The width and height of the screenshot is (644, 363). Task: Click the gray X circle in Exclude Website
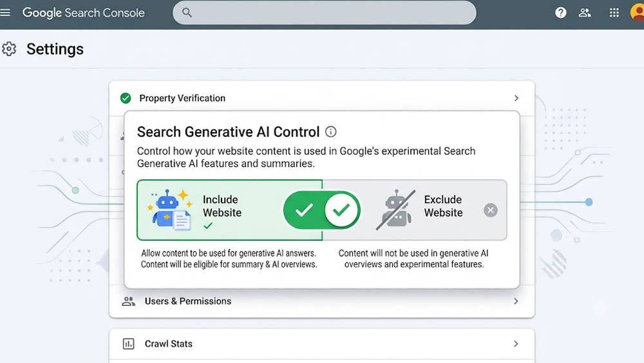pos(490,210)
